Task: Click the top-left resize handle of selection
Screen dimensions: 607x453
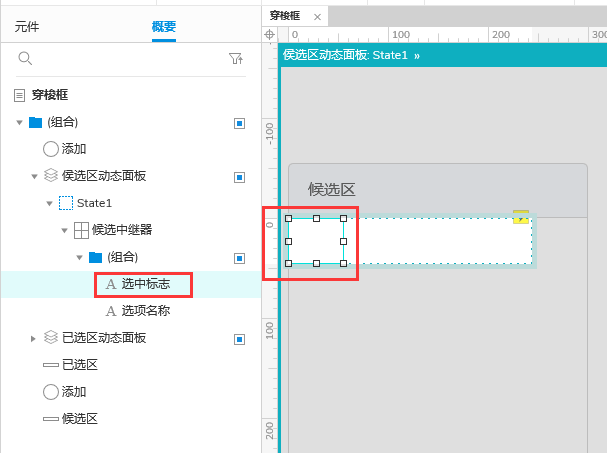Action: [x=288, y=218]
